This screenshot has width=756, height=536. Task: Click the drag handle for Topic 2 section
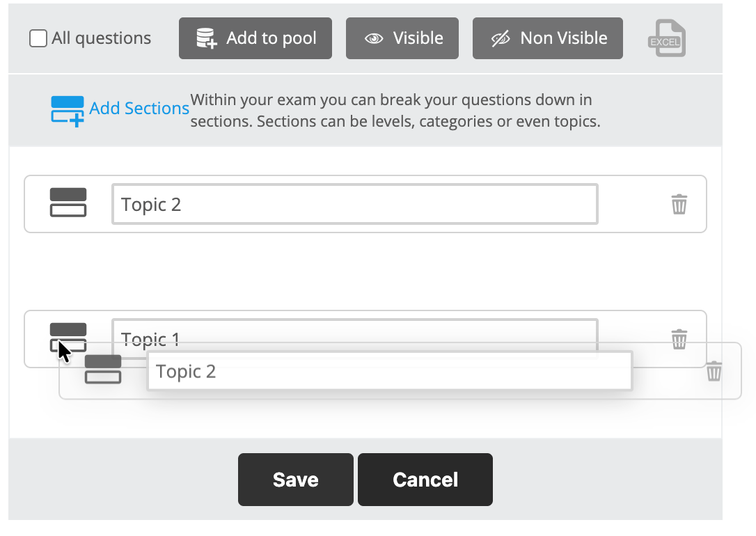coord(68,203)
